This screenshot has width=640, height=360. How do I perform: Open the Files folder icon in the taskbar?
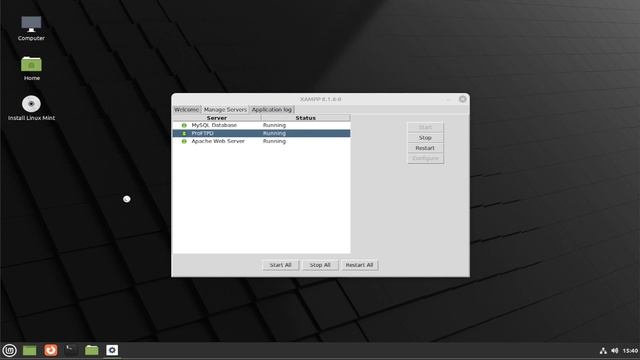(92, 350)
